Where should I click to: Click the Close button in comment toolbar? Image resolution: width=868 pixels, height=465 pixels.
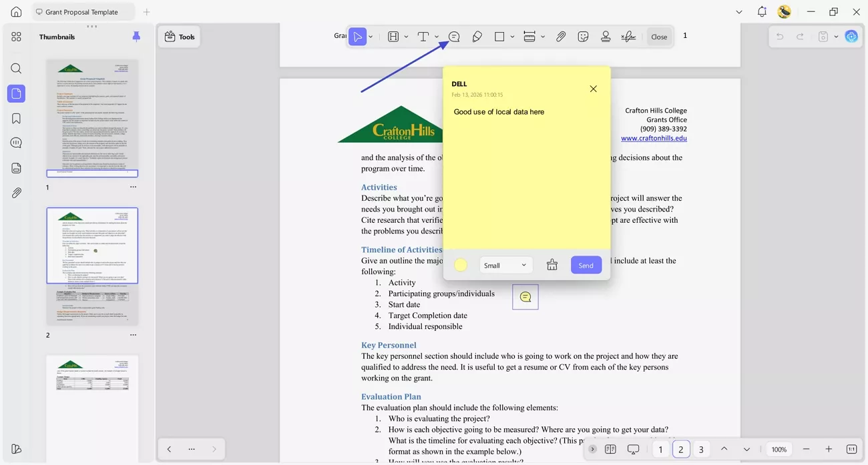(x=659, y=37)
